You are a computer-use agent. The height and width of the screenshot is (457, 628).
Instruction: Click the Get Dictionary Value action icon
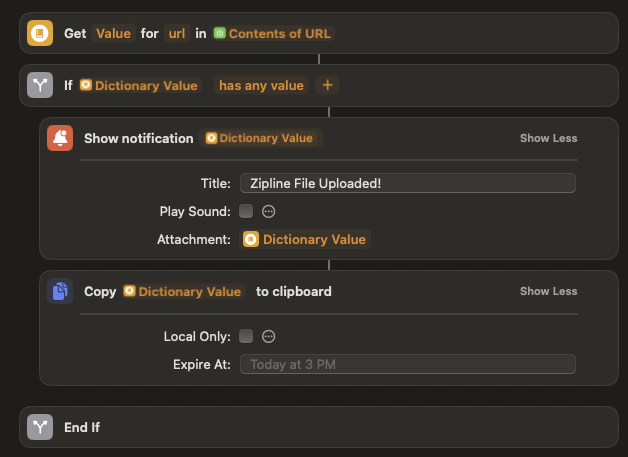pyautogui.click(x=40, y=33)
